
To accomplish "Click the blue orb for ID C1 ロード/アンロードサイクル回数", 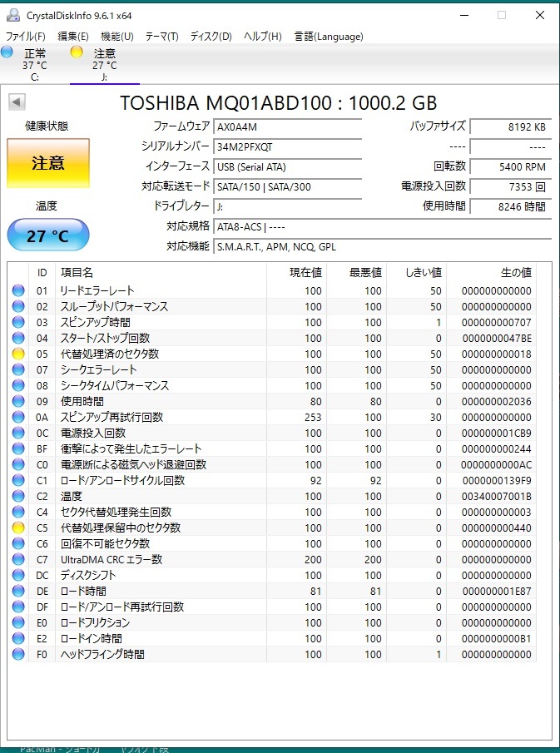I will pyautogui.click(x=18, y=481).
